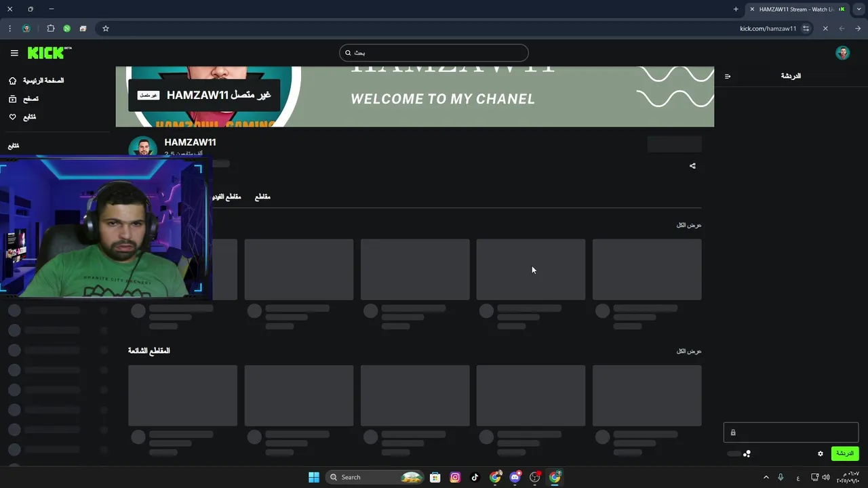Click the HAMZAW11 channel name
The height and width of the screenshot is (488, 868).
pyautogui.click(x=190, y=142)
